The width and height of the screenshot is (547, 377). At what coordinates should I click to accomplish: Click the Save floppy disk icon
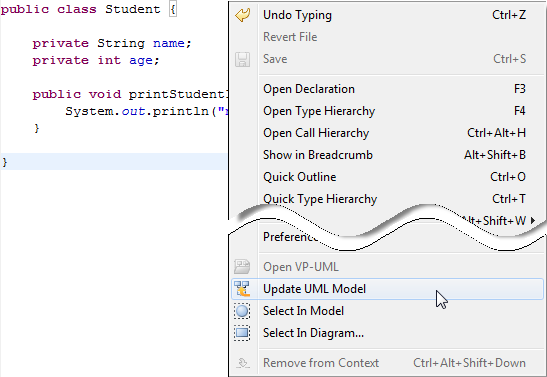click(242, 59)
